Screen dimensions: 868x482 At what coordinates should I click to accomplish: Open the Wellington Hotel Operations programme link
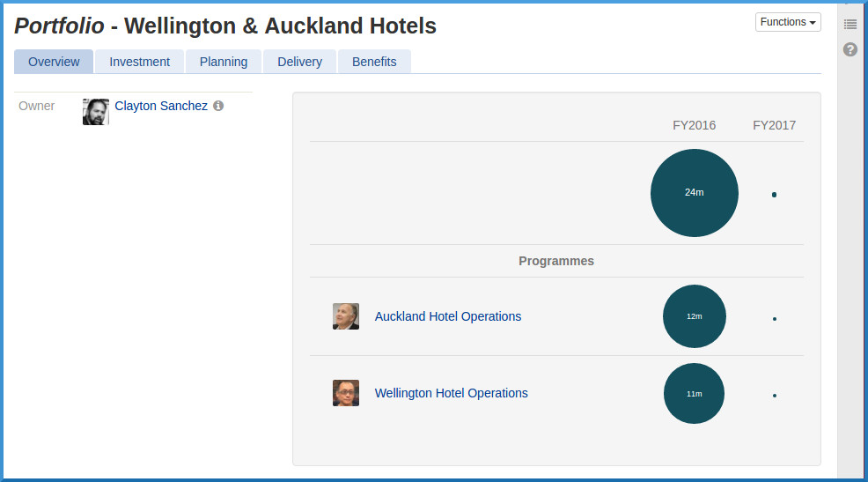pos(452,393)
